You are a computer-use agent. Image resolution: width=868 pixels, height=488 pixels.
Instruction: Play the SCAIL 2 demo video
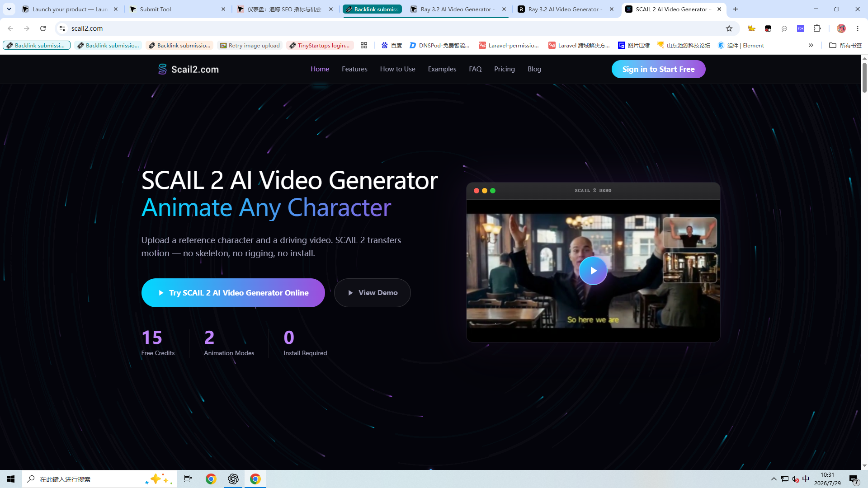(x=593, y=271)
